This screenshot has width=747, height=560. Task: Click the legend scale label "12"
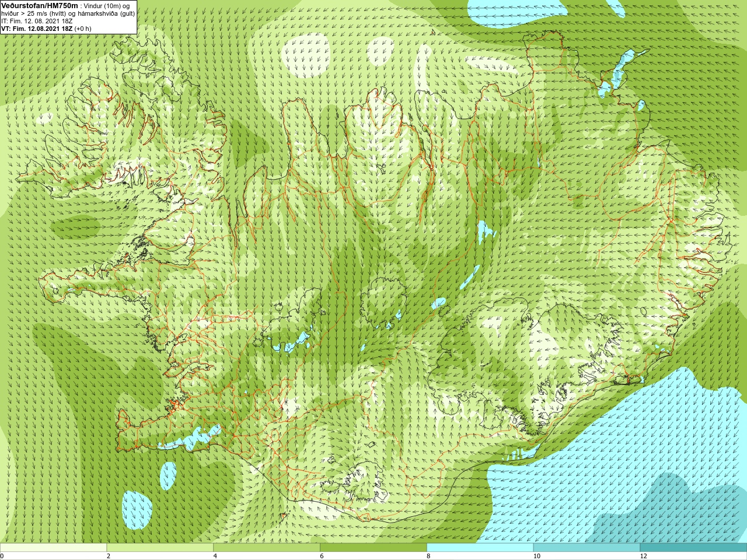tap(644, 556)
